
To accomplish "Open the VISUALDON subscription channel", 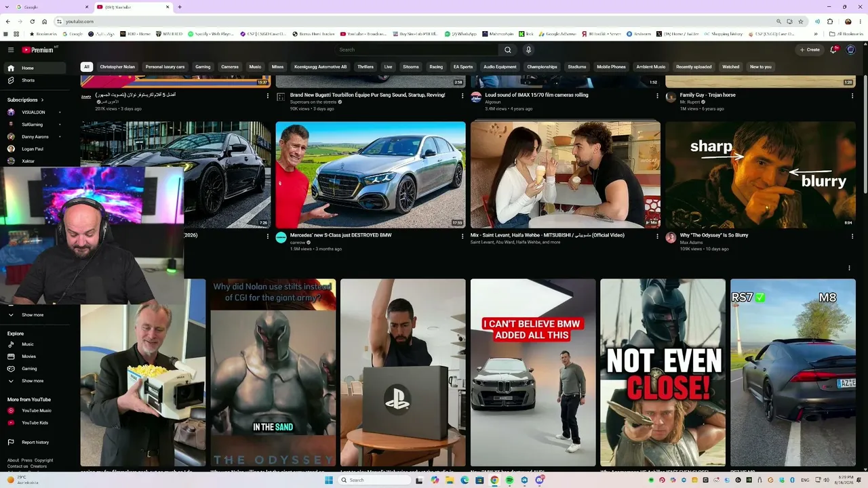I will [x=34, y=112].
